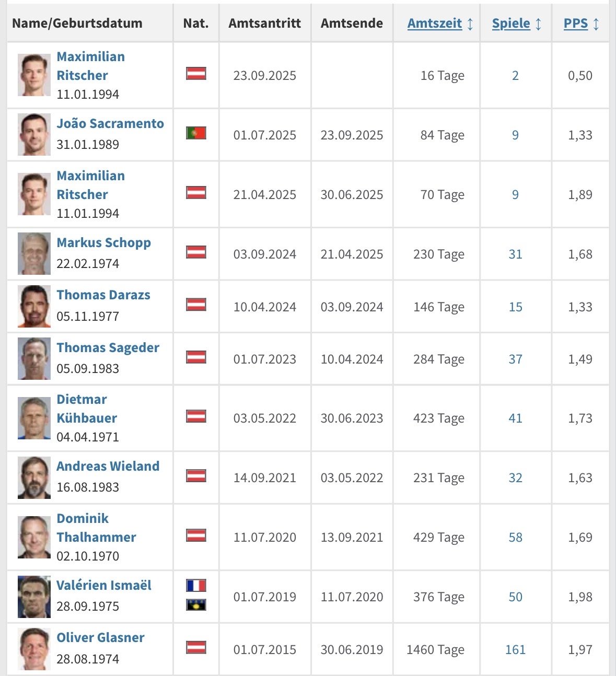616x676 pixels.
Task: Click the Austrian flag in Andreas Wieland's row
Action: 196,476
